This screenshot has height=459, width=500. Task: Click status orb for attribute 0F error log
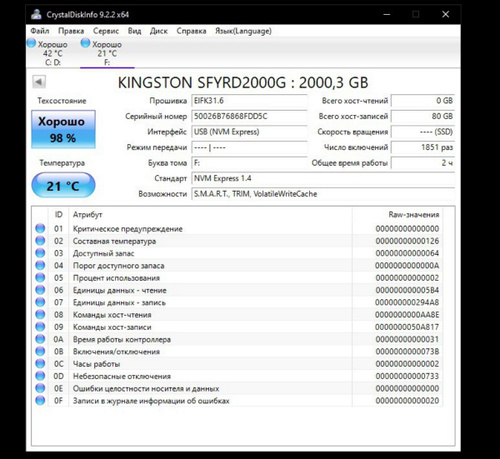pyautogui.click(x=40, y=400)
